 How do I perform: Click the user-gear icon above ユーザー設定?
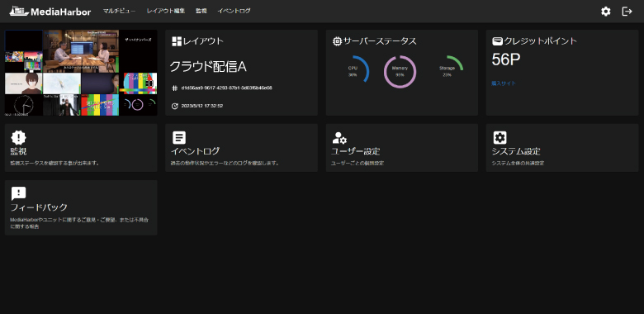click(339, 138)
